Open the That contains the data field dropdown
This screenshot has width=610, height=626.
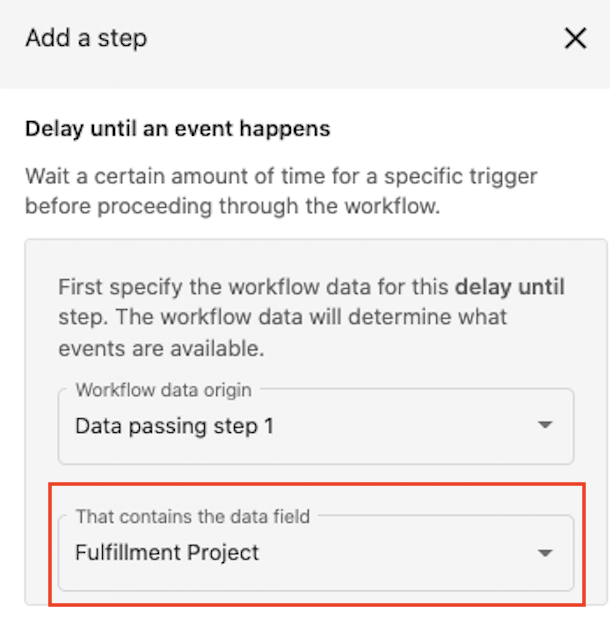pos(316,553)
